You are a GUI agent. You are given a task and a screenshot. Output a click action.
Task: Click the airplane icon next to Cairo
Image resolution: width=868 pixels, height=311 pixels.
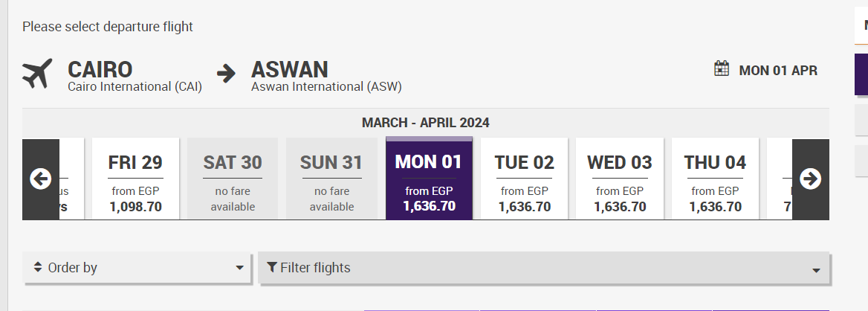(37, 73)
